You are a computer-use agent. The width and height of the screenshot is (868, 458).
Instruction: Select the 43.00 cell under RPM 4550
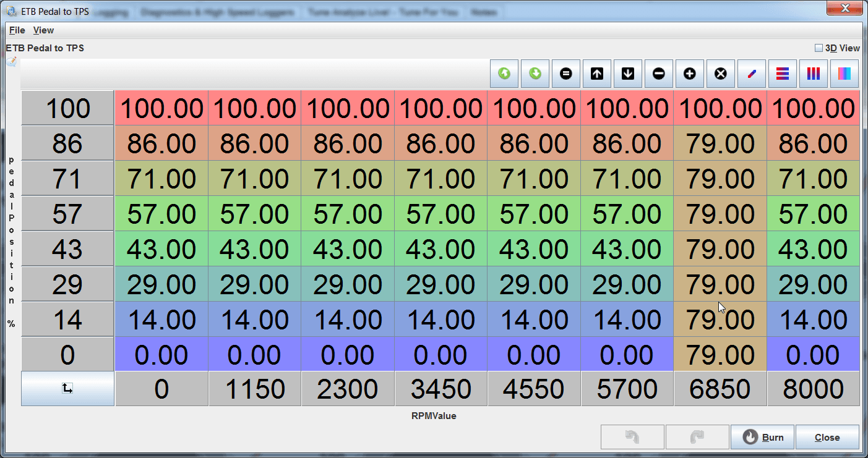point(534,249)
